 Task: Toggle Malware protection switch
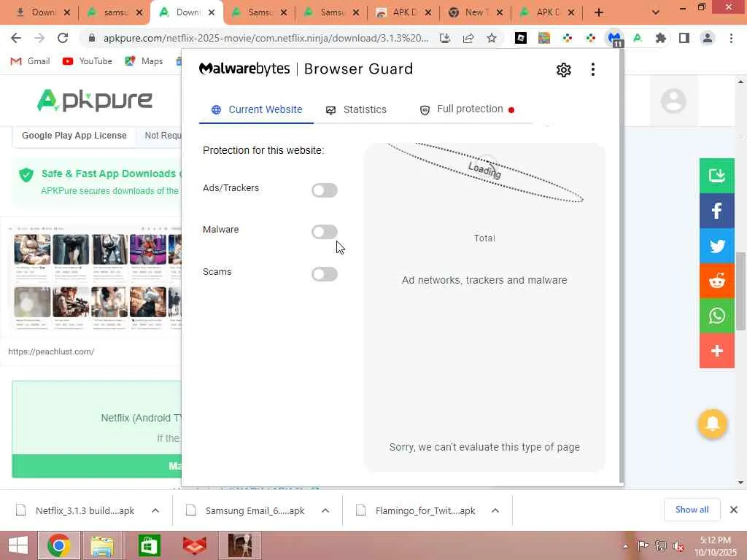pyautogui.click(x=325, y=232)
